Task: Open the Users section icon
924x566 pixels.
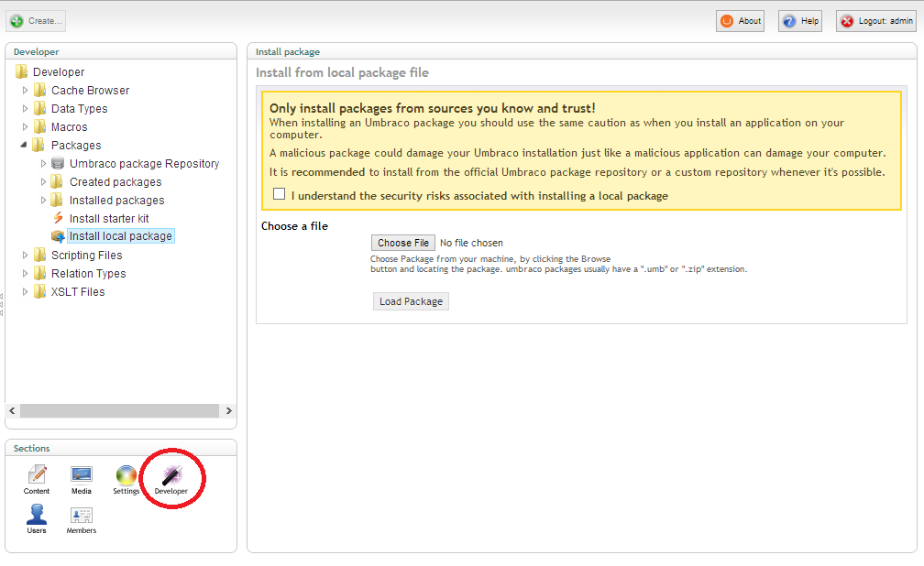Action: [37, 514]
